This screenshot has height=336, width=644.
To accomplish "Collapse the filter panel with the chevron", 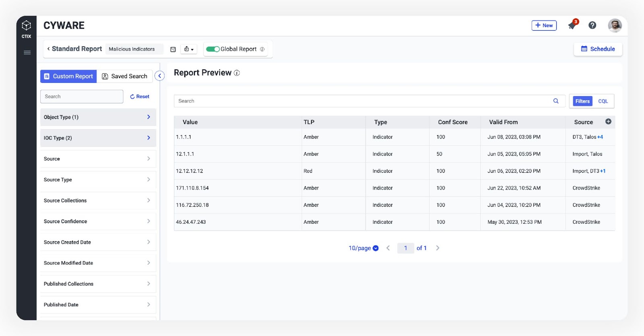I will [x=159, y=76].
